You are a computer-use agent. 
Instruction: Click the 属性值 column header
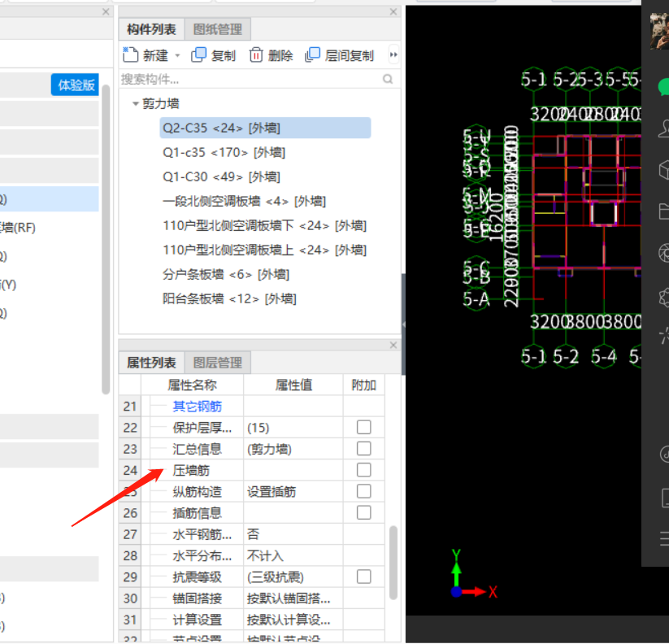point(293,385)
